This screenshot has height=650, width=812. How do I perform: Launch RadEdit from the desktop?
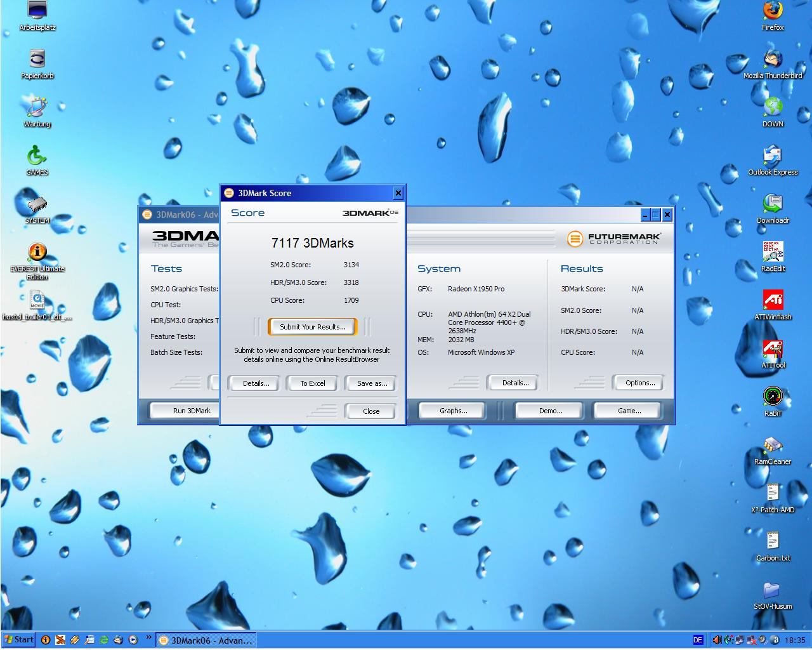[x=773, y=257]
